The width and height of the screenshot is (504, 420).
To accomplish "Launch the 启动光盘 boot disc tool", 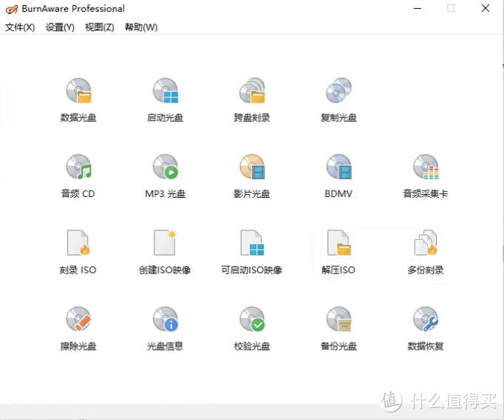I will [x=166, y=100].
